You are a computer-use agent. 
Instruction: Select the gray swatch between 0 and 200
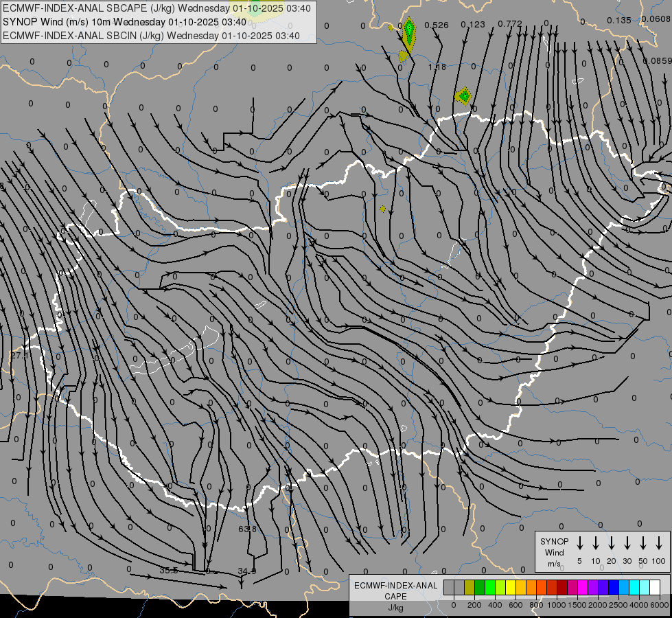[x=459, y=587]
